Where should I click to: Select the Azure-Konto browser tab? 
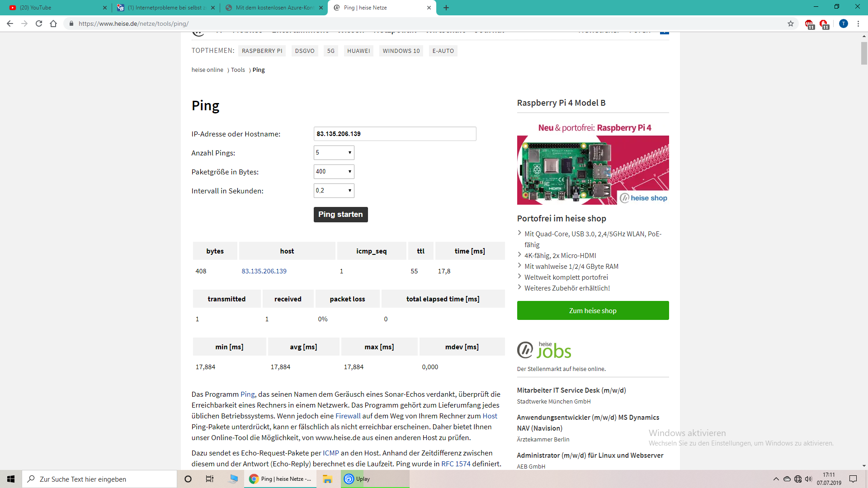click(271, 8)
